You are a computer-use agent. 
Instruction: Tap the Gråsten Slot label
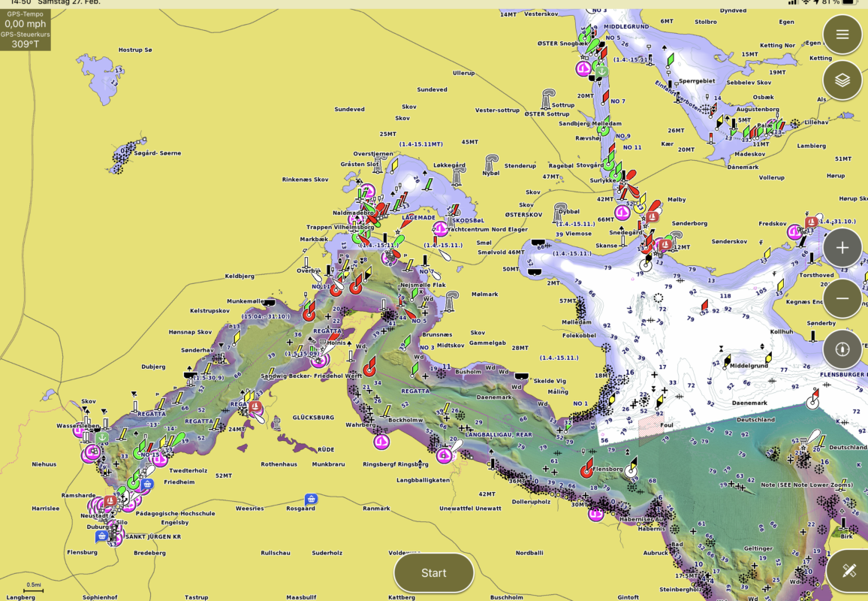(x=360, y=164)
